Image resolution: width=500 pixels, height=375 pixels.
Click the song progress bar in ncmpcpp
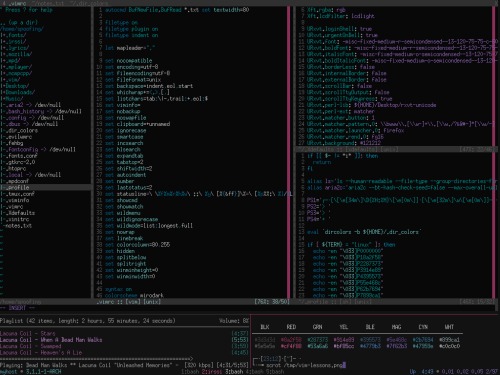97,359
